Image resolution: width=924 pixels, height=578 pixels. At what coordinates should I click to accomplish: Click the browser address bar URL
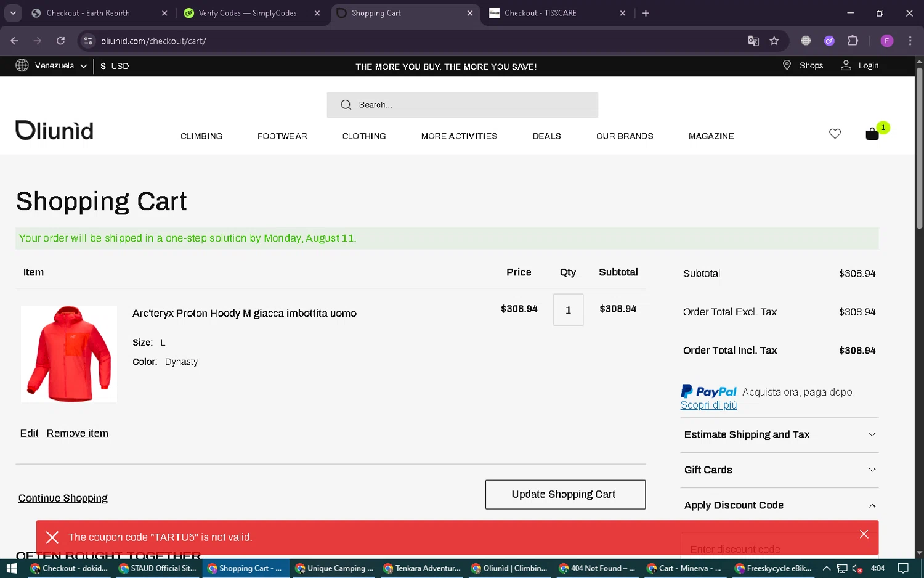[153, 41]
